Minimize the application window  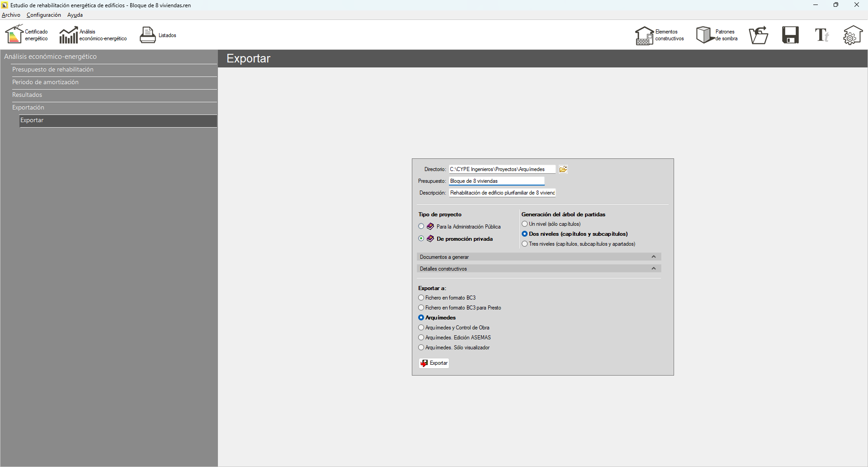pos(816,5)
